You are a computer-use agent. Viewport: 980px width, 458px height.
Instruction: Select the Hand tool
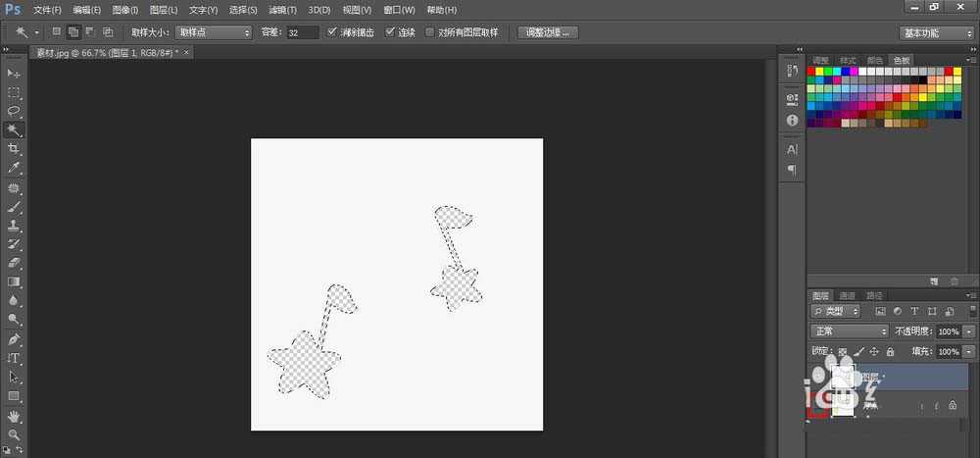(x=14, y=416)
